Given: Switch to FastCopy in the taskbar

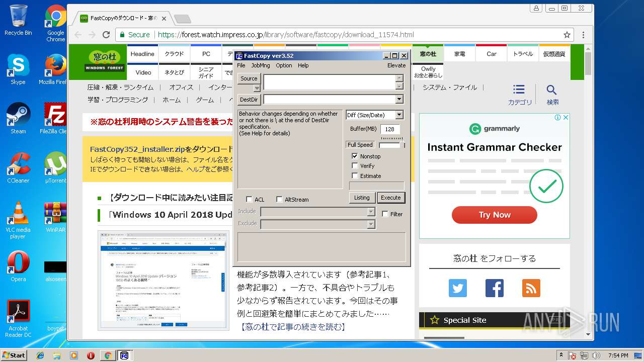Looking at the screenshot, I should point(124,355).
